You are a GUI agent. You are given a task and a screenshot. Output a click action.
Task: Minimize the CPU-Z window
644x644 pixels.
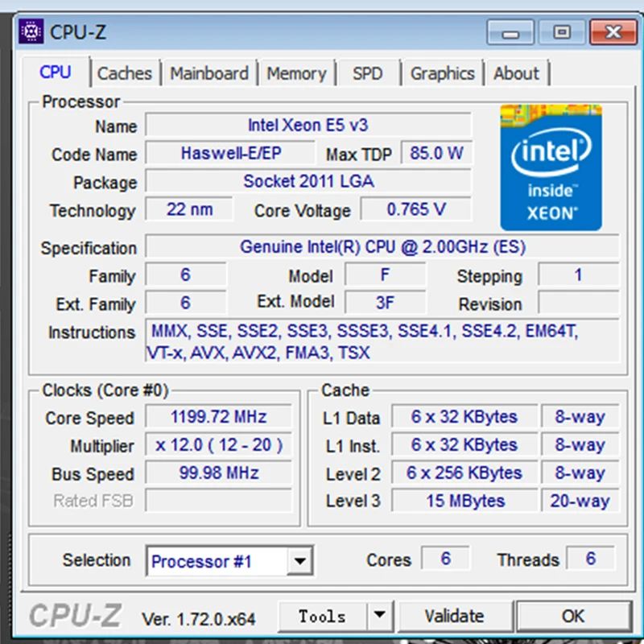[x=510, y=31]
